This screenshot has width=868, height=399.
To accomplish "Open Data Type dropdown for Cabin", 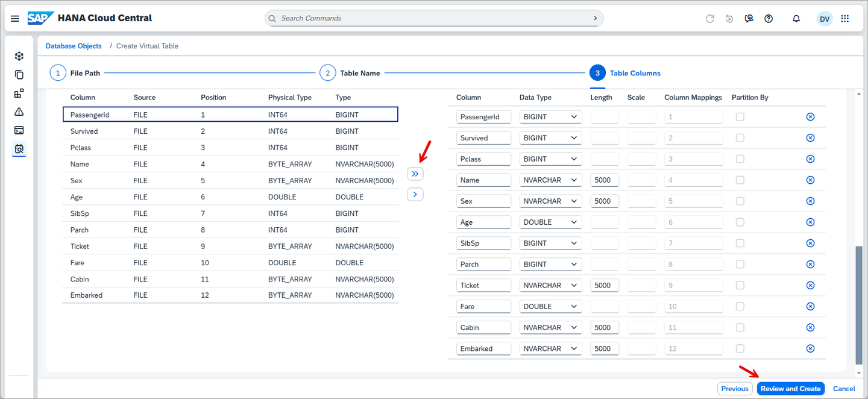I will (x=550, y=328).
